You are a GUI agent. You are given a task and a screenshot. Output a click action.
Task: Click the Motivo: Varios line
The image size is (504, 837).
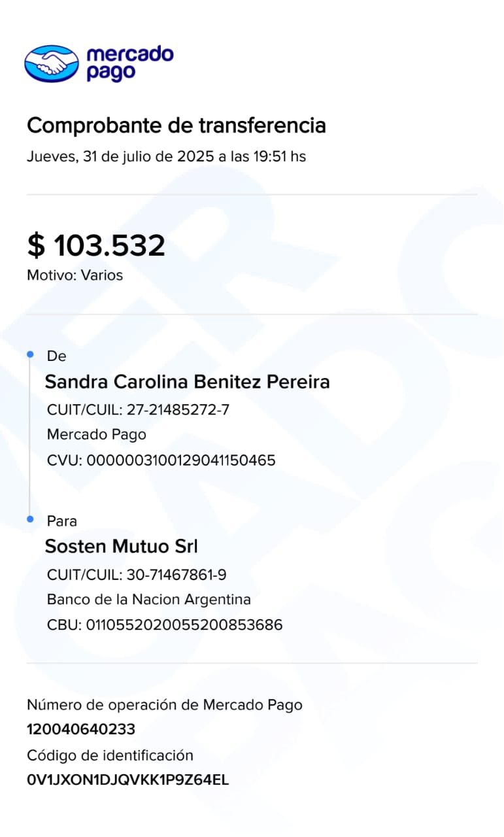75,275
